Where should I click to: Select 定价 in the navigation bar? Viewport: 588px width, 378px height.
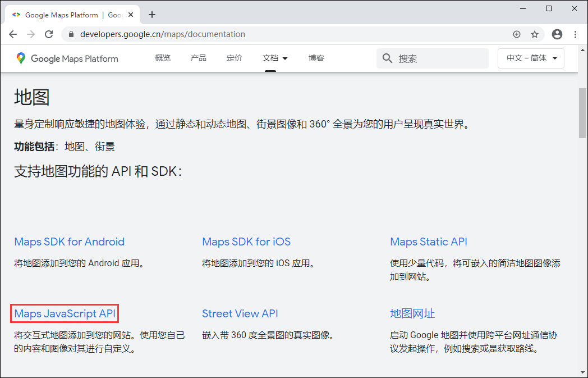tap(234, 58)
